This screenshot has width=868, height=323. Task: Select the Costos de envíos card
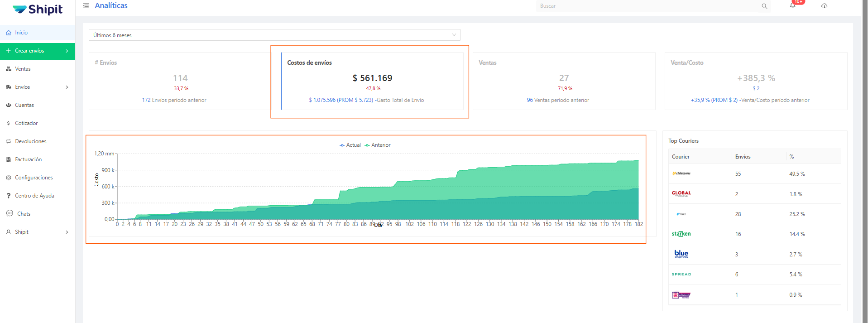pyautogui.click(x=372, y=81)
